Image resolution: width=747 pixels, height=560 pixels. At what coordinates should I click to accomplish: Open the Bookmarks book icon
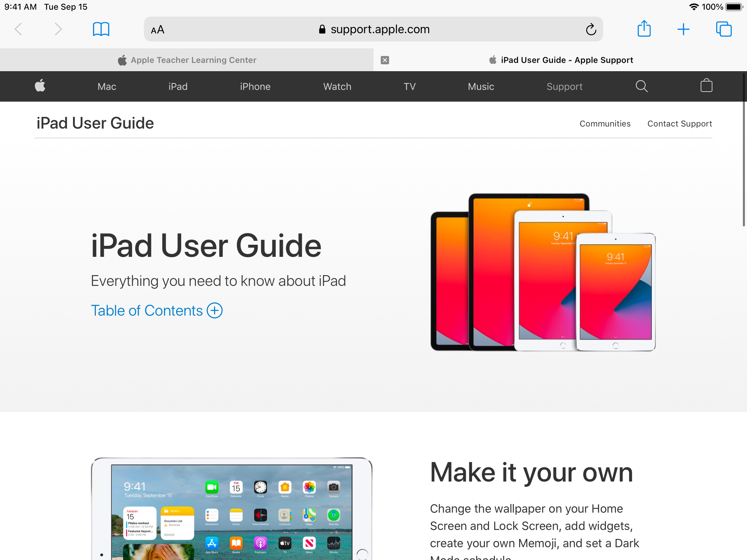(101, 29)
